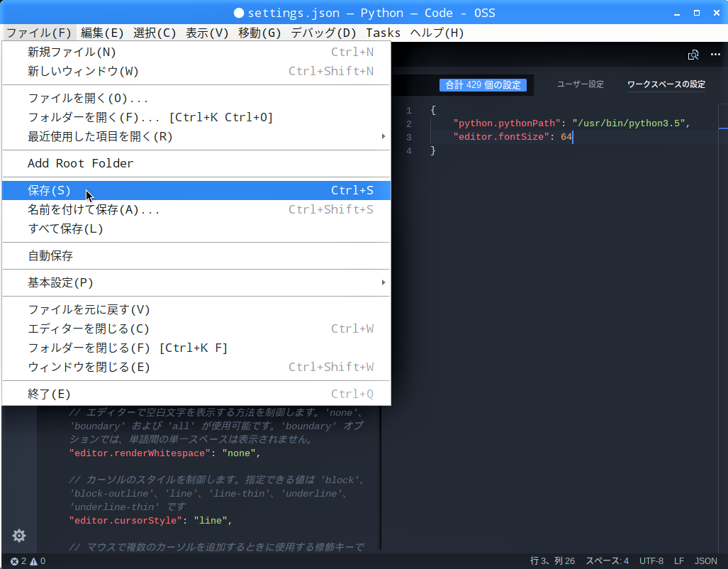
Task: Choose エディターを閉じる(C) menu entry
Action: tap(196, 328)
